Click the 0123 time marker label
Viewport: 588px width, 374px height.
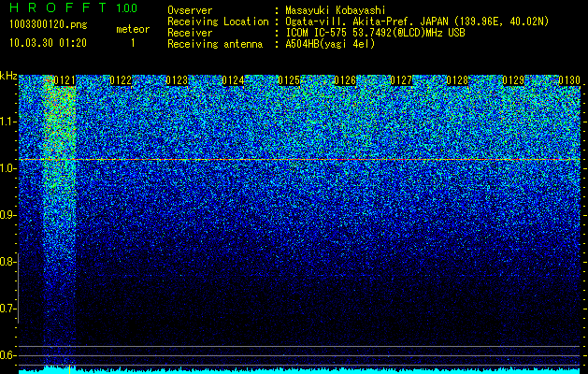pyautogui.click(x=177, y=80)
